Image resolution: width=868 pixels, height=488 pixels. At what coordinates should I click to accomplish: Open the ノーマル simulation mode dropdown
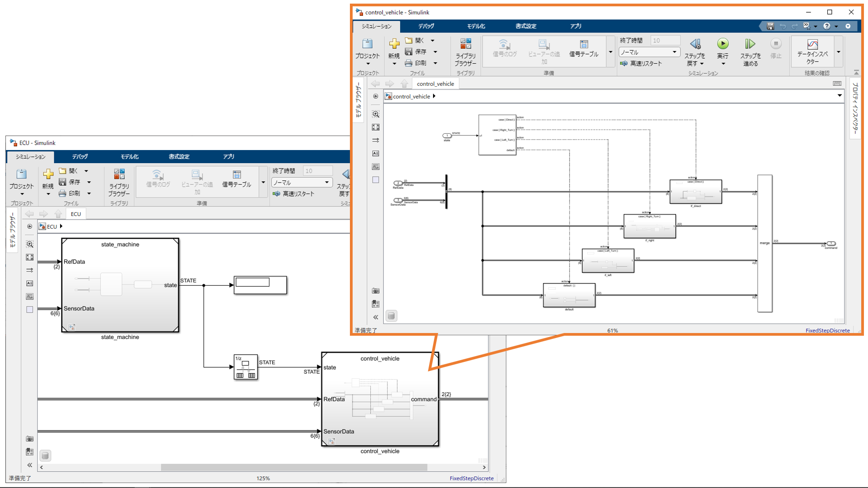(675, 52)
